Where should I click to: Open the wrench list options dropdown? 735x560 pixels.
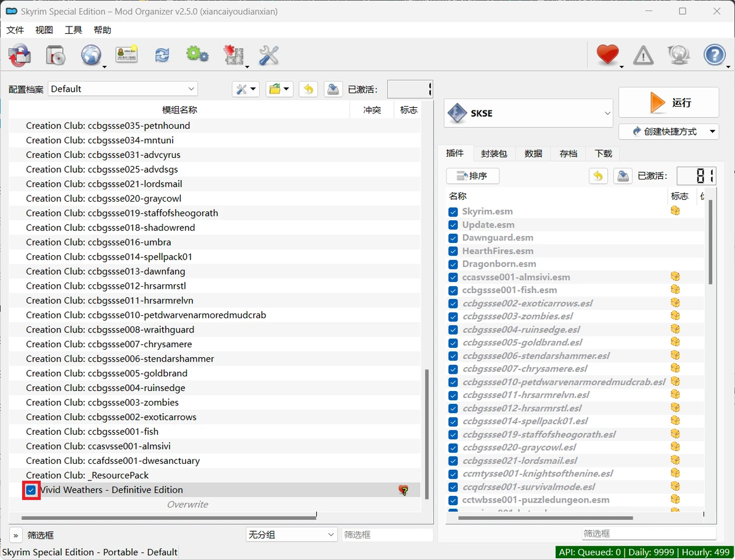[245, 89]
